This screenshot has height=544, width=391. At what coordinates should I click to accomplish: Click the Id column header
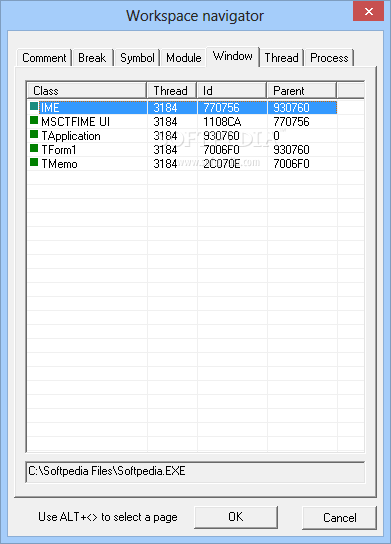(x=232, y=91)
